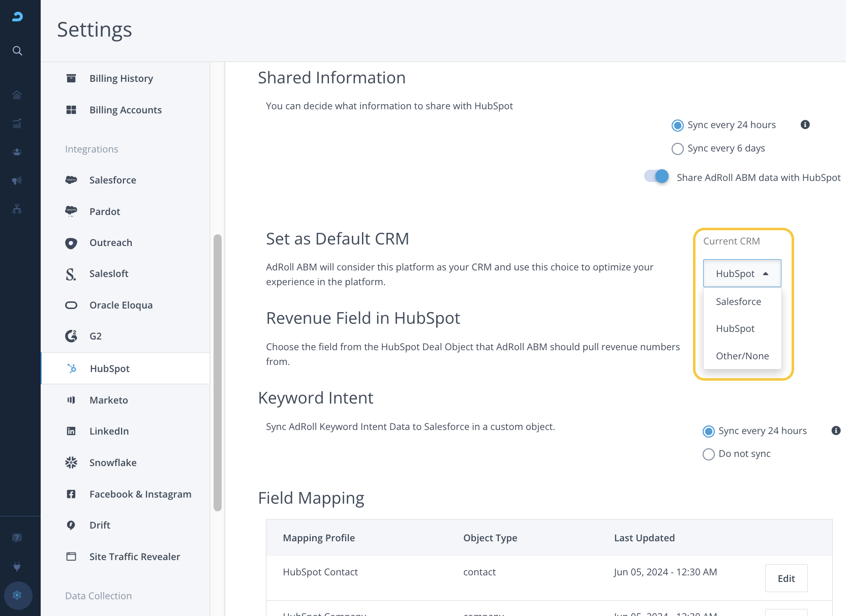The width and height of the screenshot is (846, 616).
Task: Choose Other/None from the CRM dropdown list
Action: pyautogui.click(x=742, y=356)
